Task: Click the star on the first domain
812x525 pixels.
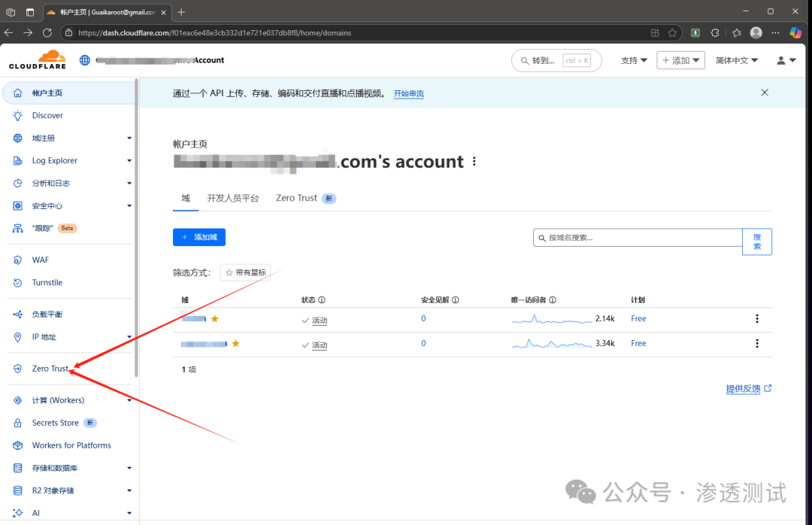Action: click(x=214, y=319)
